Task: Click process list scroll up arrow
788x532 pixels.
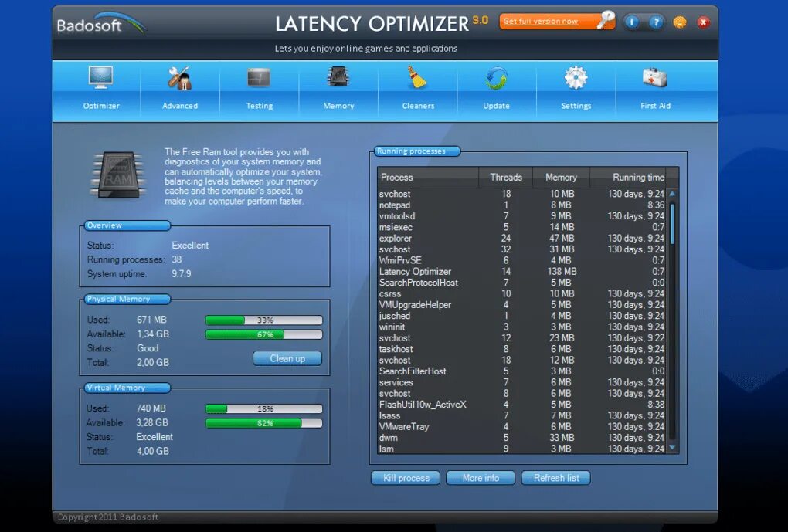Action: click(x=672, y=194)
